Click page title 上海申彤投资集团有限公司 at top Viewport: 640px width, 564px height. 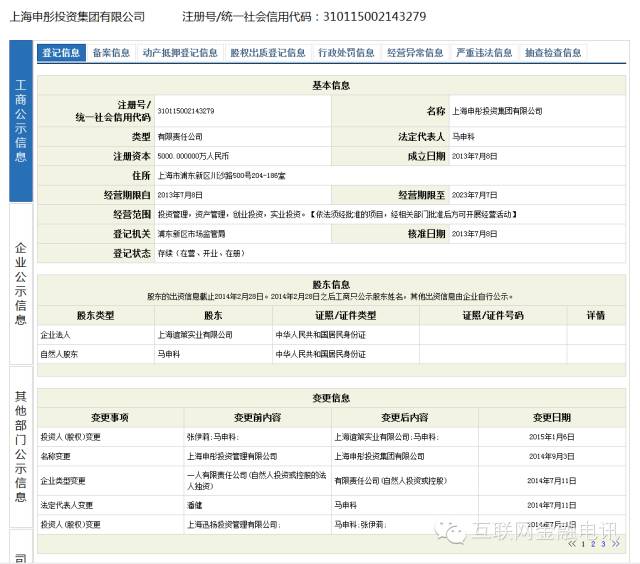(x=77, y=17)
